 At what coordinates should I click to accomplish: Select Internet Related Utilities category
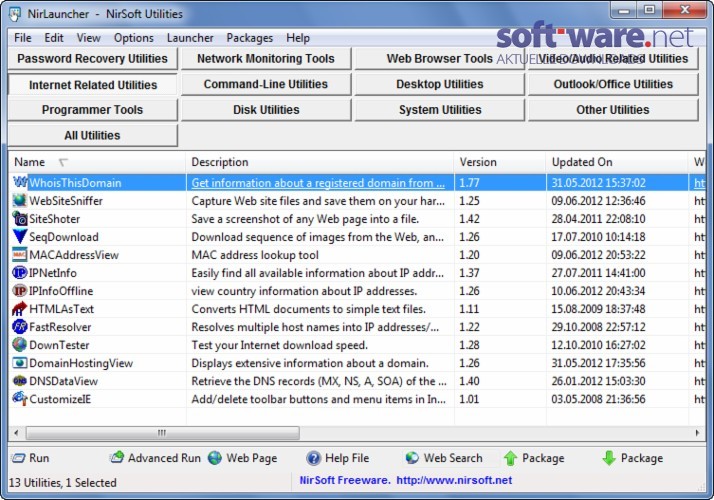point(92,84)
